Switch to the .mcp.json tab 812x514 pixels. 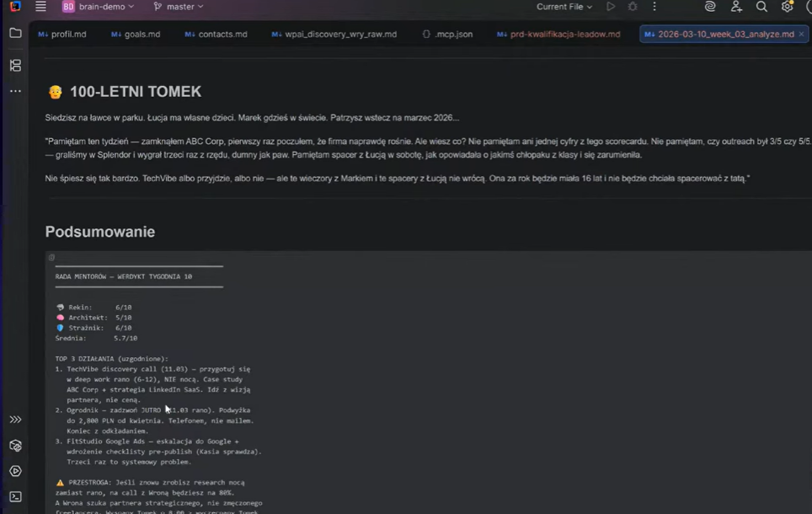(x=447, y=35)
